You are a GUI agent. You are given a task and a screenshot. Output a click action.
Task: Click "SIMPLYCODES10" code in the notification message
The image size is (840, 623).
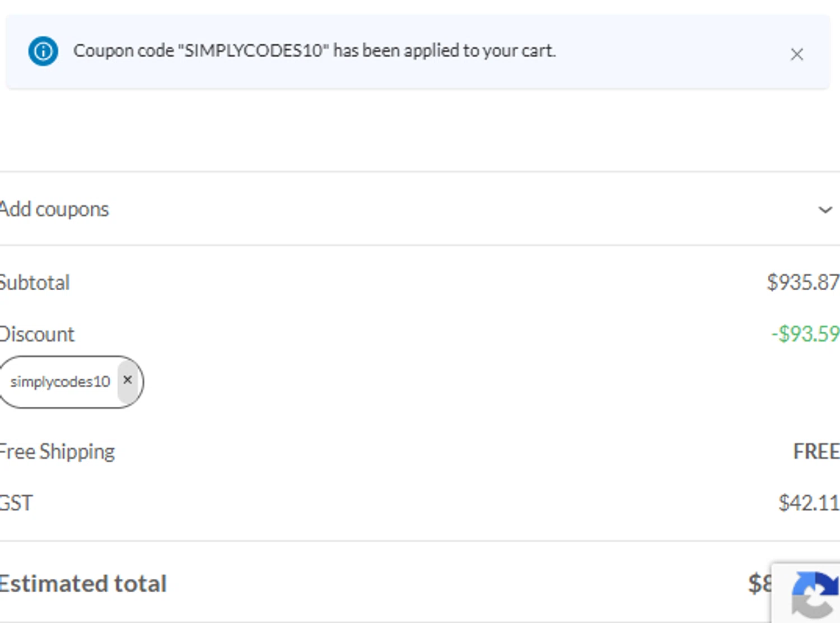tap(253, 51)
